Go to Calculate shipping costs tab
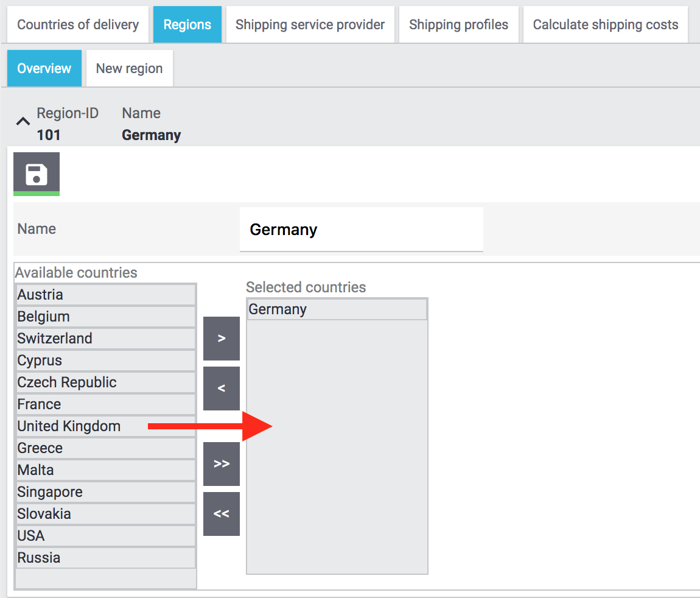The image size is (700, 598). (605, 25)
